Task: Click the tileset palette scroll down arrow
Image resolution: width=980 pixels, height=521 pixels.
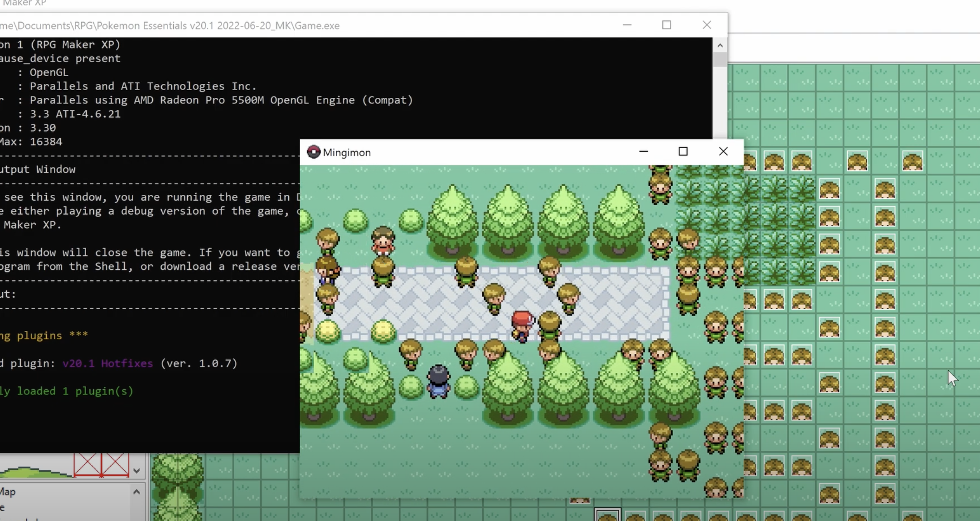Action: click(x=136, y=471)
